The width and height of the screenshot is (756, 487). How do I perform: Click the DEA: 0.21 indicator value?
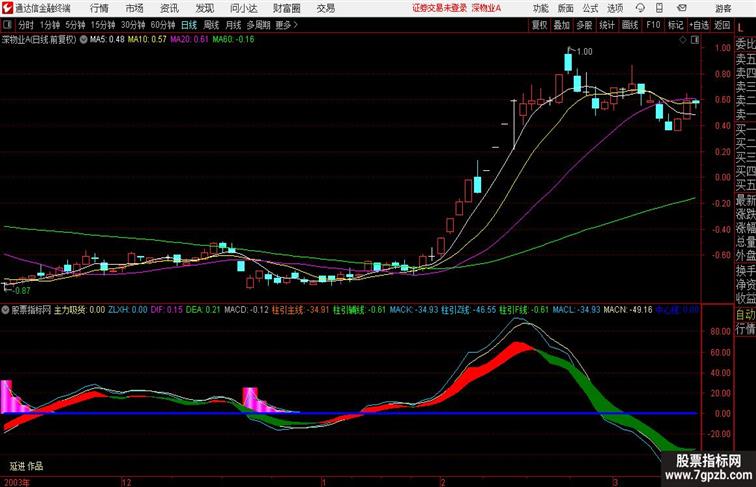pyautogui.click(x=202, y=310)
